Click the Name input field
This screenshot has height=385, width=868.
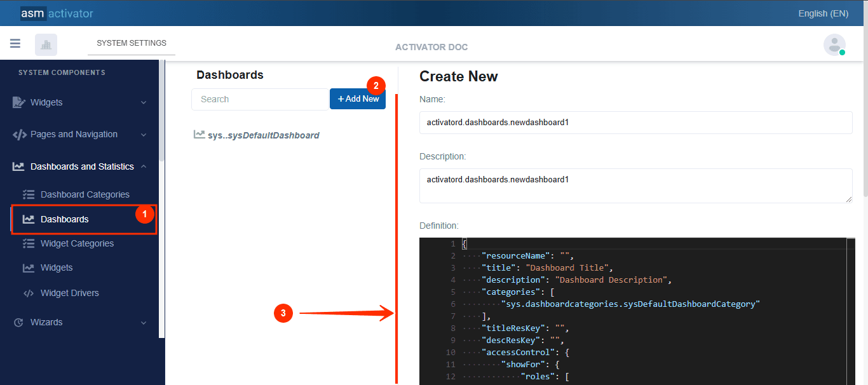coord(635,123)
